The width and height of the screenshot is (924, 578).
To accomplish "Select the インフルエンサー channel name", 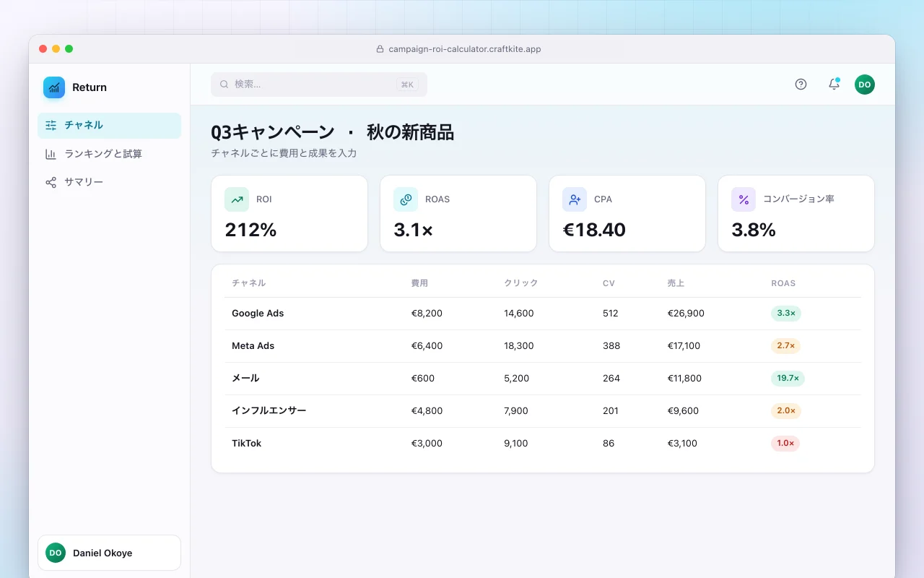I will coord(269,410).
